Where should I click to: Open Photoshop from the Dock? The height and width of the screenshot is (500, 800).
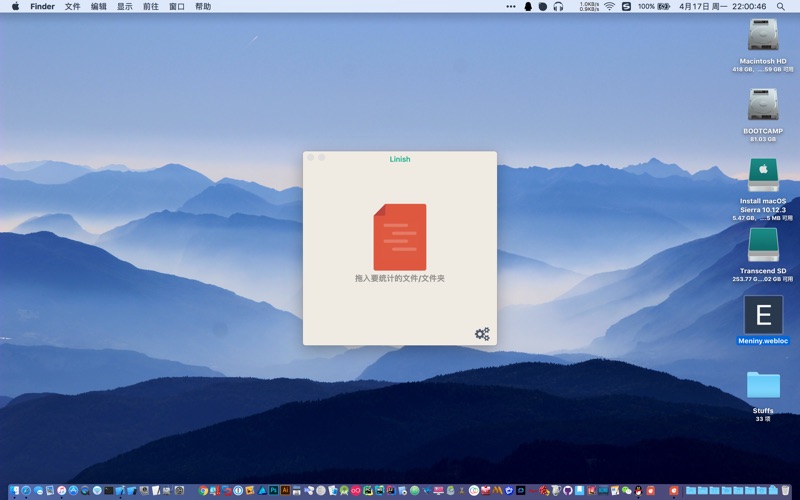pyautogui.click(x=273, y=491)
